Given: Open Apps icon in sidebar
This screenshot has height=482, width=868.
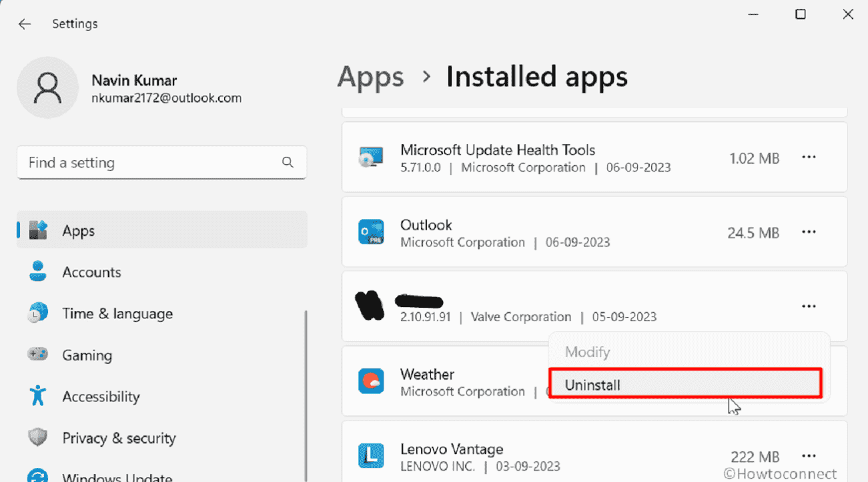Looking at the screenshot, I should click(38, 230).
